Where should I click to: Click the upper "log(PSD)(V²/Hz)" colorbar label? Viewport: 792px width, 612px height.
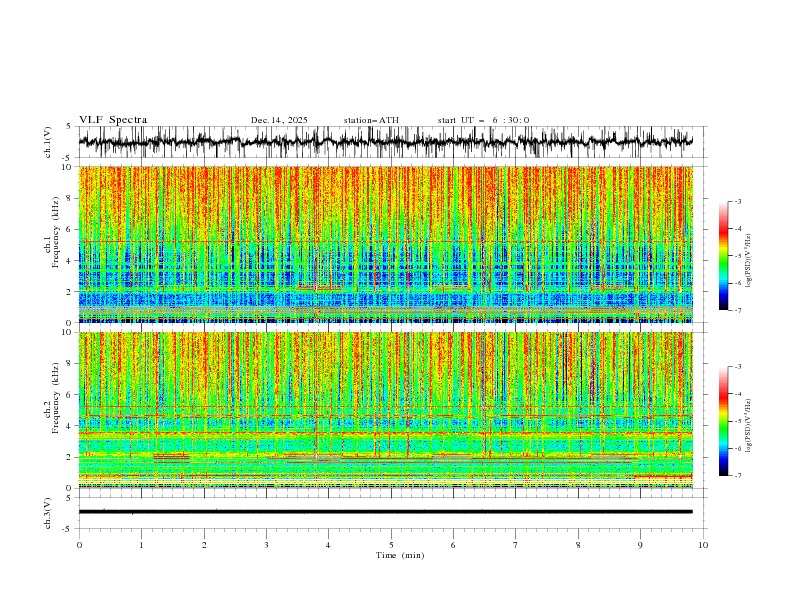click(749, 261)
